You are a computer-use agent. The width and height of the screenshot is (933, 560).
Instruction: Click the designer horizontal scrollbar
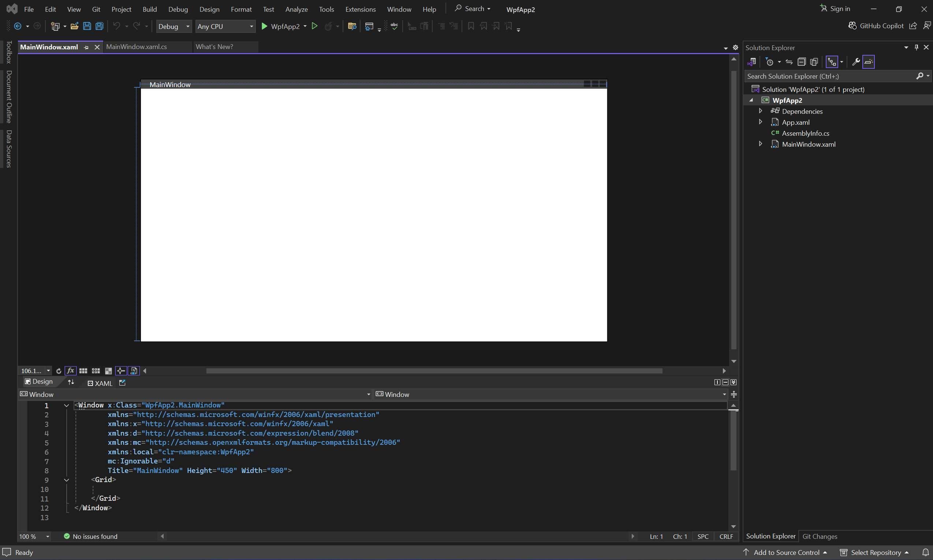tap(434, 371)
